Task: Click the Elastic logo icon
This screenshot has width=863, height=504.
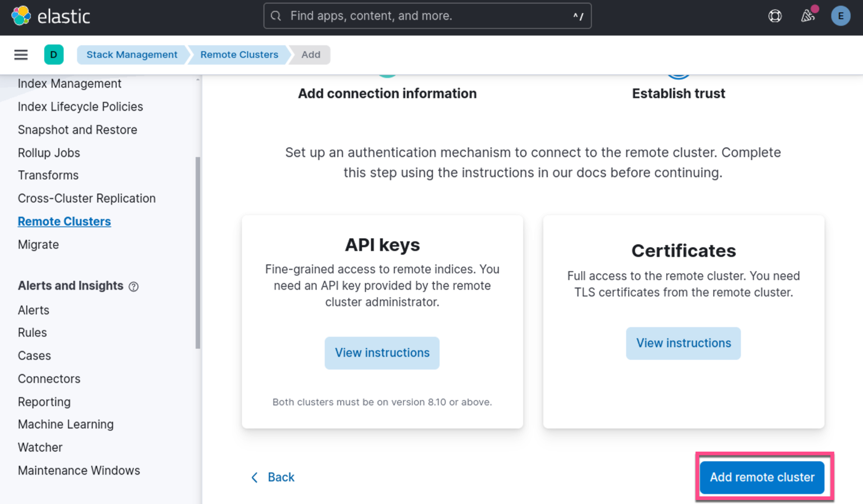Action: coord(21,16)
